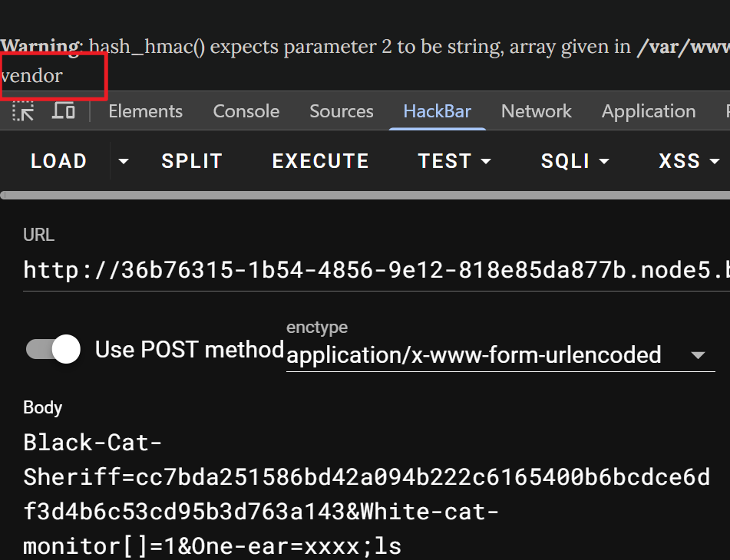Click the 'vendor' output text
The width and height of the screenshot is (730, 560).
click(31, 75)
